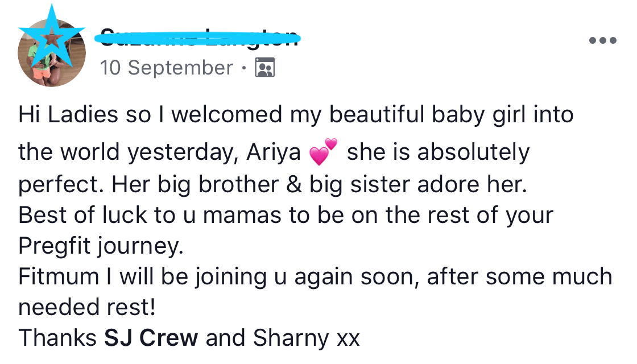Click the blue star on the avatar
This screenshot has width=637, height=364.
pyautogui.click(x=51, y=34)
